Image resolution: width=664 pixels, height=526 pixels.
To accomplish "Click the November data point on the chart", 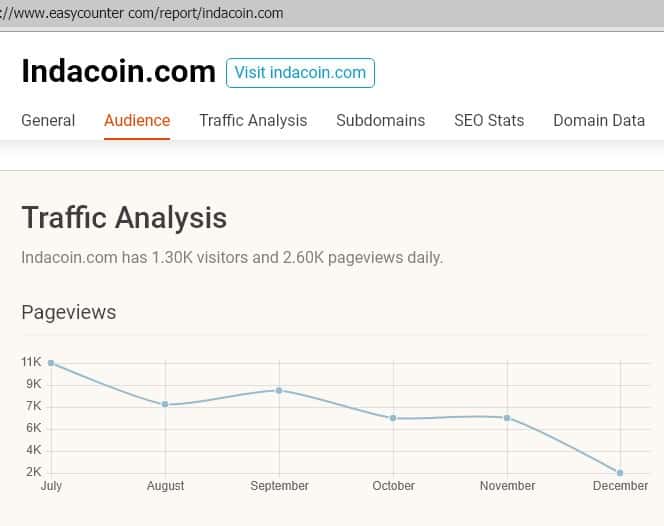I will (x=507, y=417).
